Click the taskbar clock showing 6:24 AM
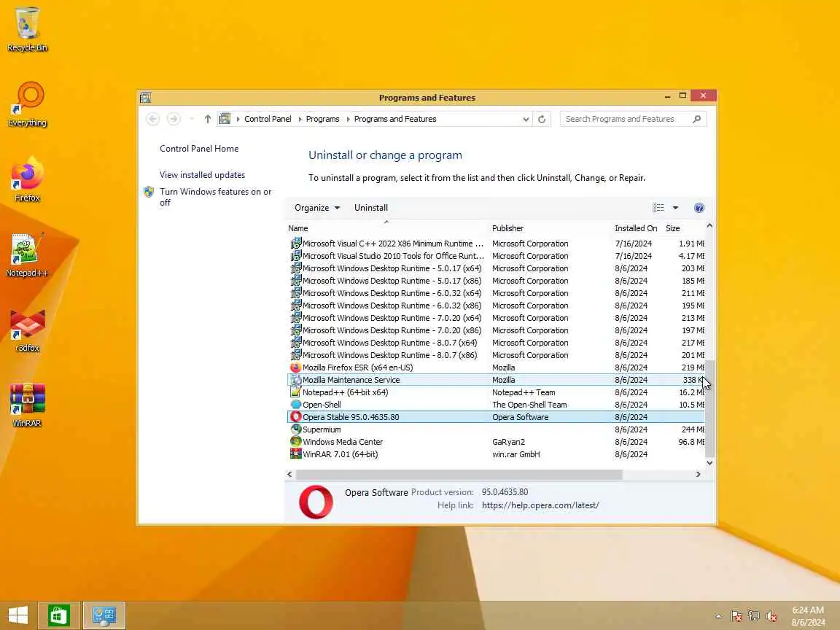840x630 pixels. [809, 616]
